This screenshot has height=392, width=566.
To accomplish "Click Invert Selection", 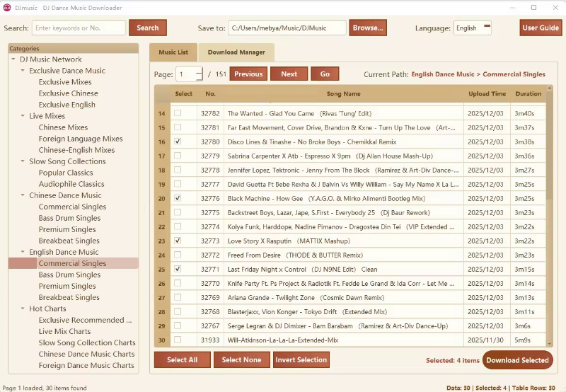I will pyautogui.click(x=301, y=359).
